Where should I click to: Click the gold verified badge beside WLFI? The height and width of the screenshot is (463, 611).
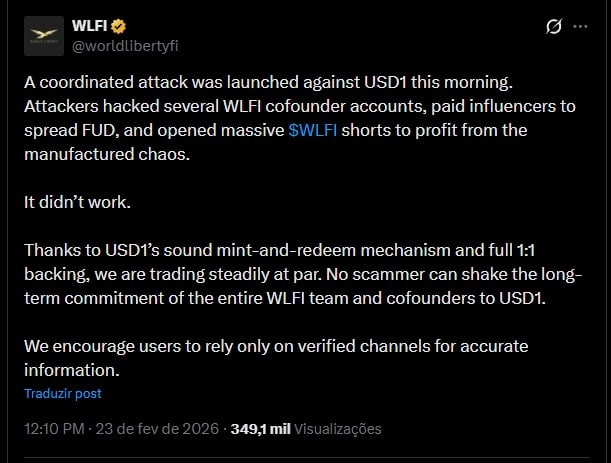point(118,26)
